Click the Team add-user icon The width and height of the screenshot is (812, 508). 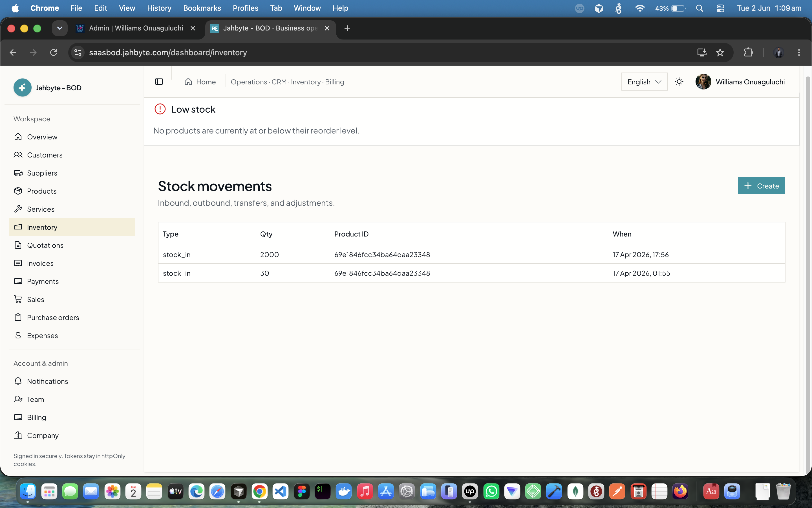pos(18,399)
